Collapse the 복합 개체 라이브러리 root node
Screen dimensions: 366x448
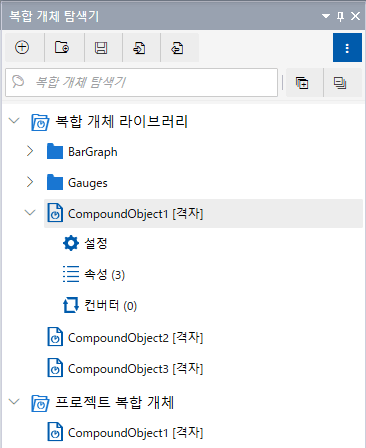click(x=14, y=120)
